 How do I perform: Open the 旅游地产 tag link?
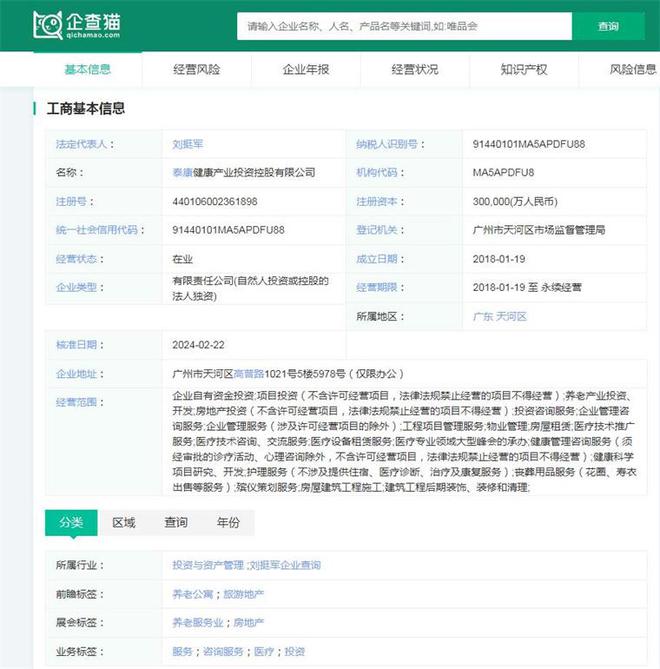point(244,594)
